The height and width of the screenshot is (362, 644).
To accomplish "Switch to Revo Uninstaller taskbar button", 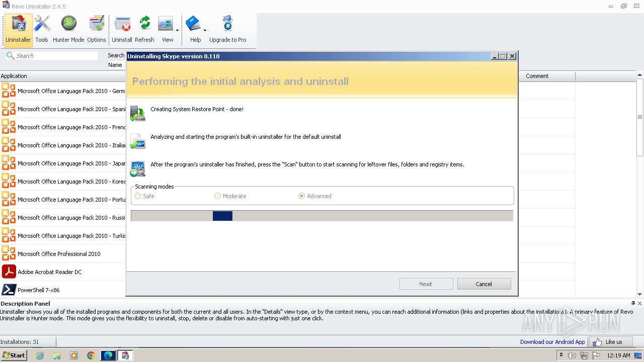I will (x=125, y=355).
